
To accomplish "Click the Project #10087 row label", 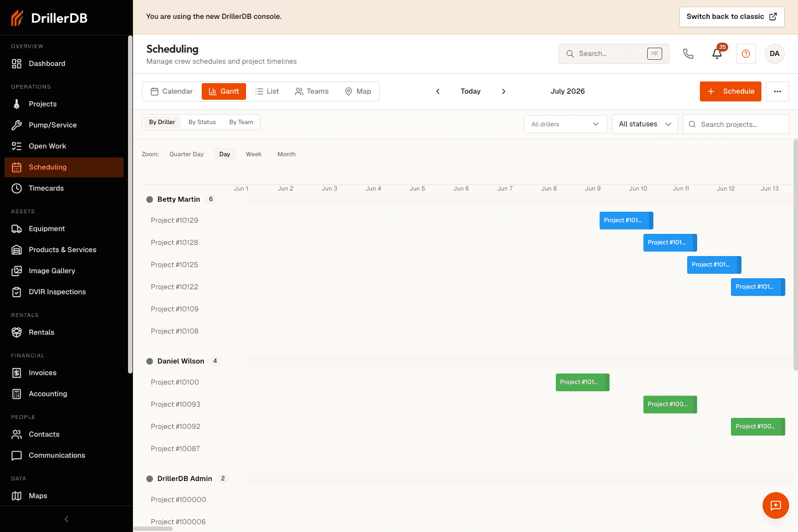I will [175, 449].
